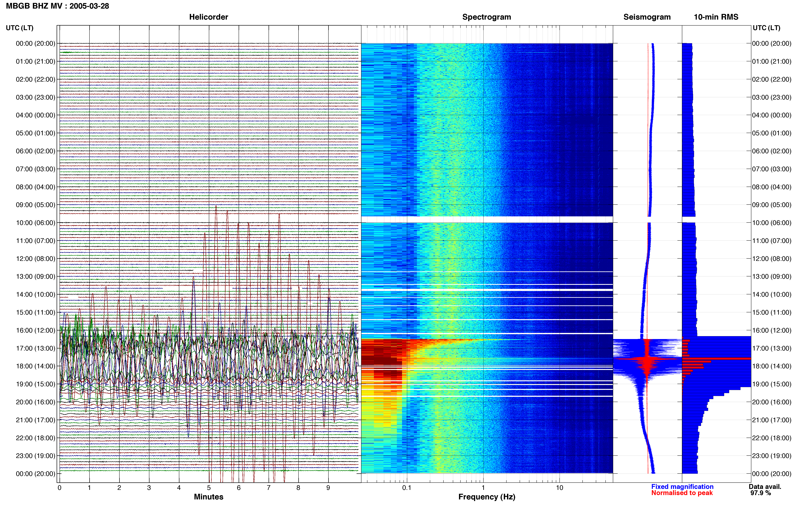Select the 'Spectrogram' panel heading
The image size is (812, 508).
[x=487, y=17]
